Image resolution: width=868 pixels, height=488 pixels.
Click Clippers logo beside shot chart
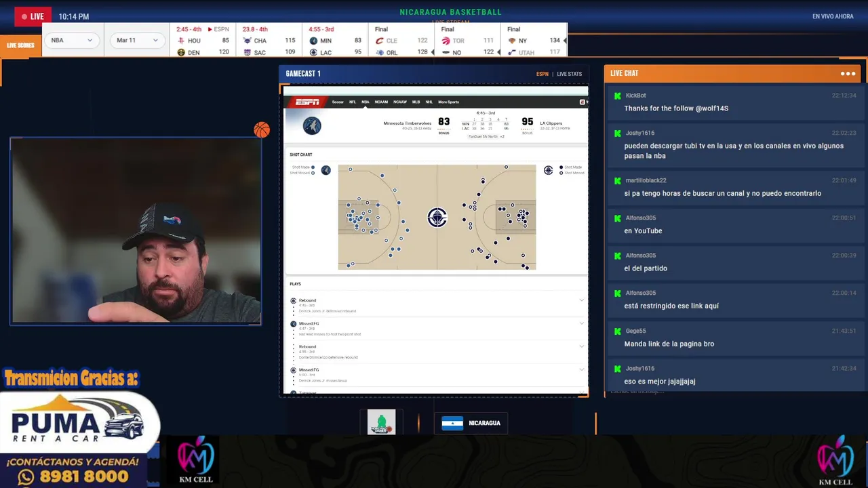tap(548, 170)
